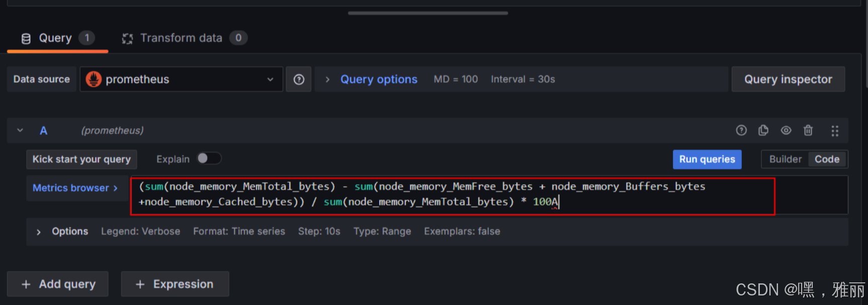868x305 pixels.
Task: Click the (prometheus) query source label
Action: click(112, 131)
